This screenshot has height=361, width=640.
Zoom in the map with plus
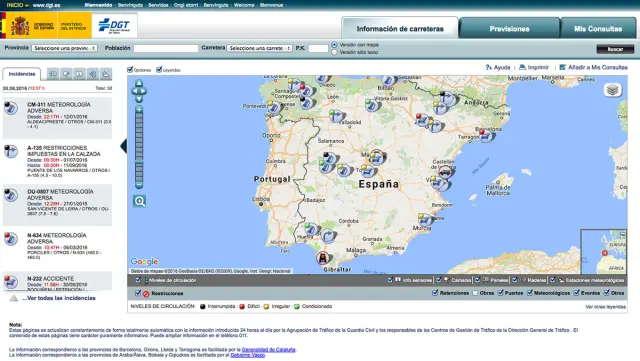(x=139, y=109)
